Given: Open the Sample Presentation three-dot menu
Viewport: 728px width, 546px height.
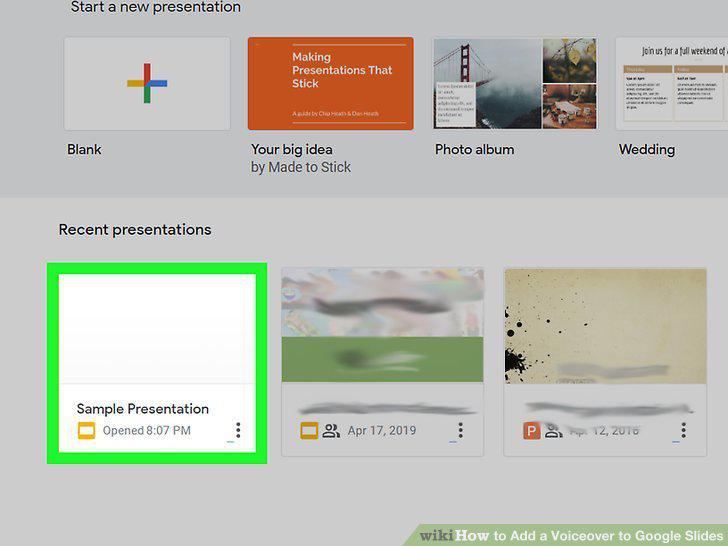Looking at the screenshot, I should click(238, 430).
